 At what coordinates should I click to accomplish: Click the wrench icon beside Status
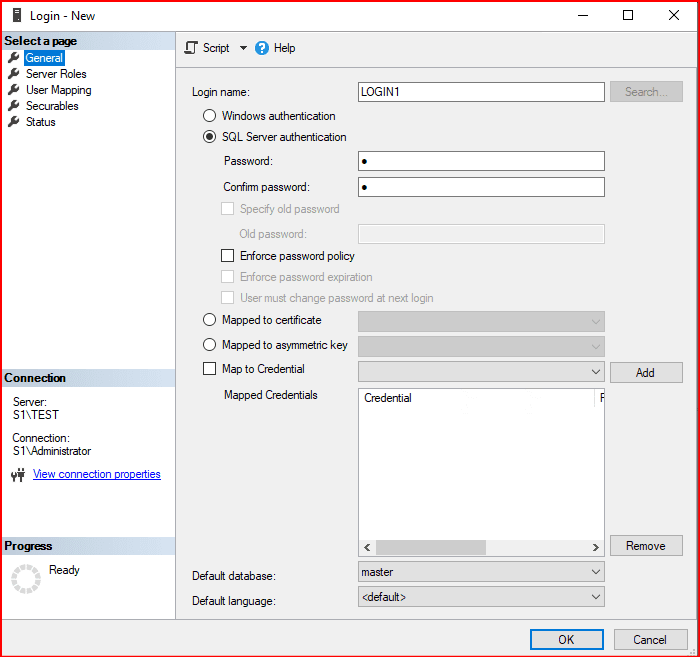click(14, 122)
